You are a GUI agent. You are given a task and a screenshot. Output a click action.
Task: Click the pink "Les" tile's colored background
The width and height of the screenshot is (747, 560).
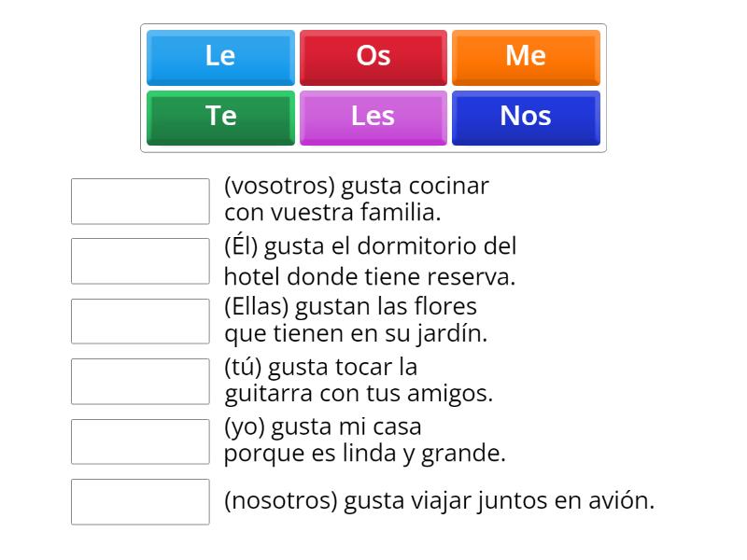pyautogui.click(x=373, y=116)
